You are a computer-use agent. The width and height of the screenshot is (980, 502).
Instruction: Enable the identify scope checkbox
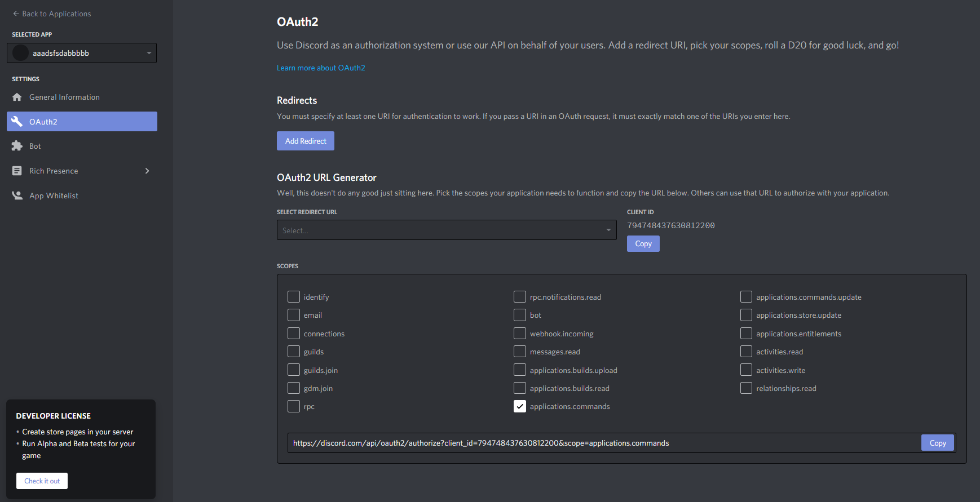coord(294,297)
